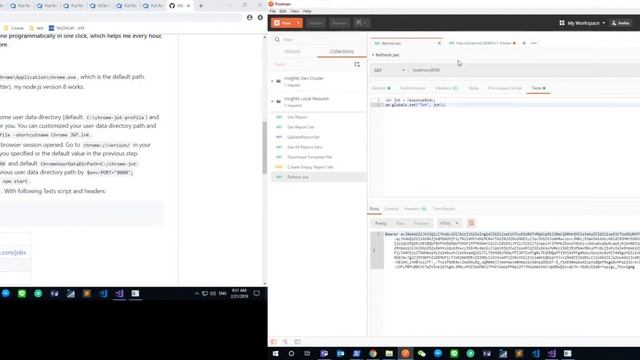The height and width of the screenshot is (360, 640).
Task: Open the tab options ellipsis menu
Action: [534, 43]
